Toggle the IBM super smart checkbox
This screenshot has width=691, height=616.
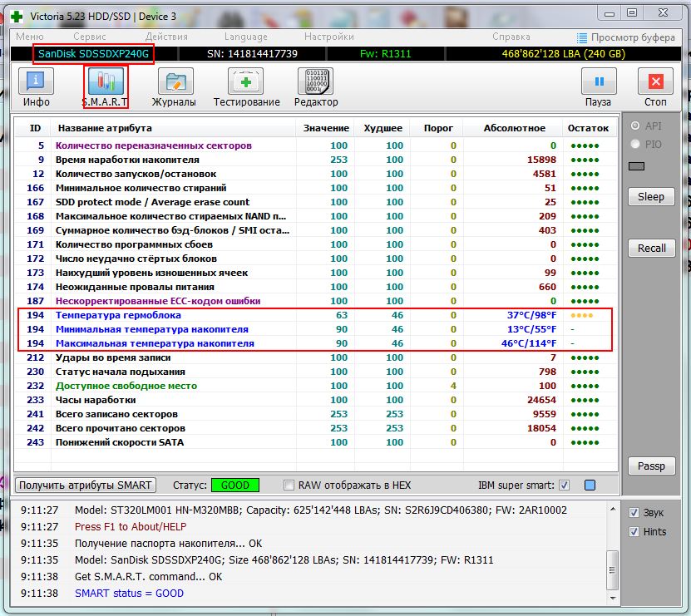click(x=564, y=485)
